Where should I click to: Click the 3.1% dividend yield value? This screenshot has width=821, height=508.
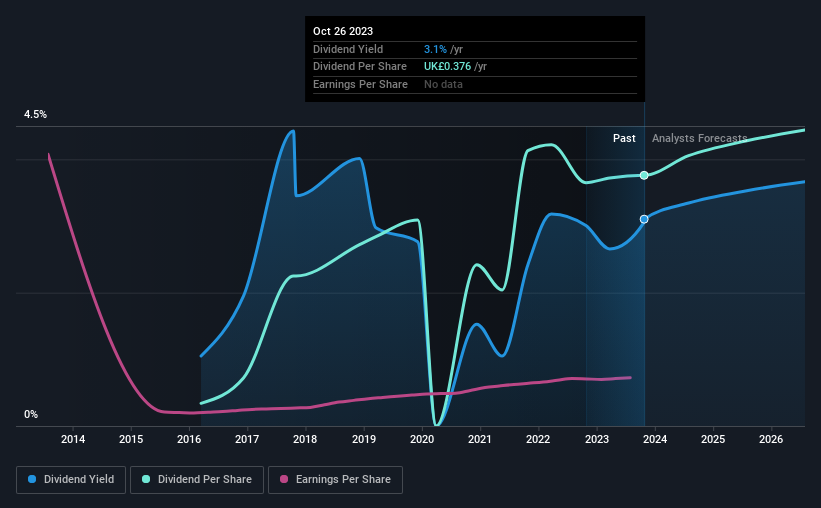[x=435, y=49]
